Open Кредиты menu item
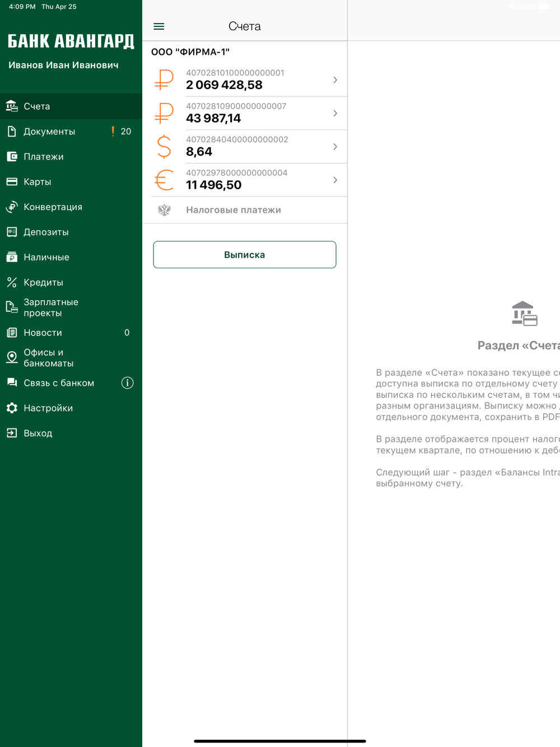Image resolution: width=560 pixels, height=747 pixels. (71, 282)
